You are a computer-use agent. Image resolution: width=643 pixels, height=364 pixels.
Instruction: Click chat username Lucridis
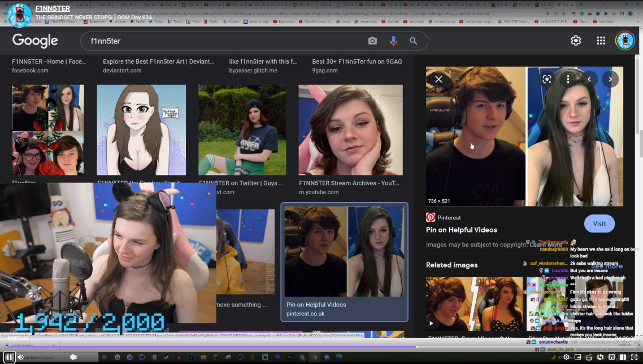560,271
